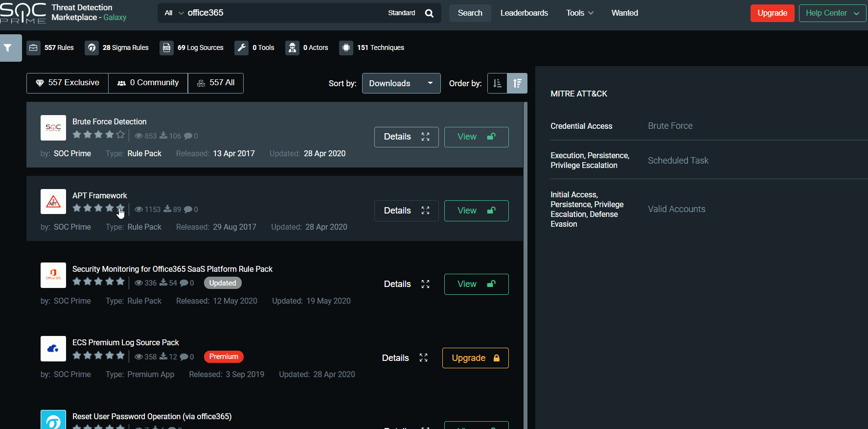The image size is (868, 429).
Task: Click the Techniques chip icon
Action: click(x=346, y=48)
